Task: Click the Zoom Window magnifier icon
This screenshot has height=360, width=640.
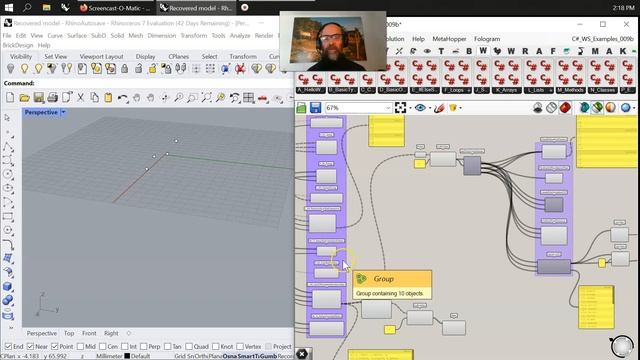Action: pyautogui.click(x=192, y=98)
